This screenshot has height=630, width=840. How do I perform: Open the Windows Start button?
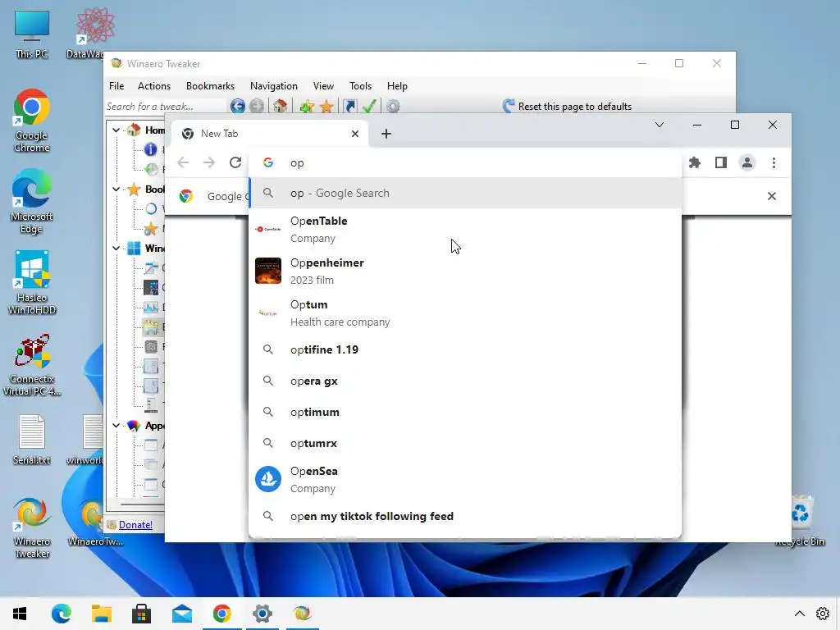point(20,614)
